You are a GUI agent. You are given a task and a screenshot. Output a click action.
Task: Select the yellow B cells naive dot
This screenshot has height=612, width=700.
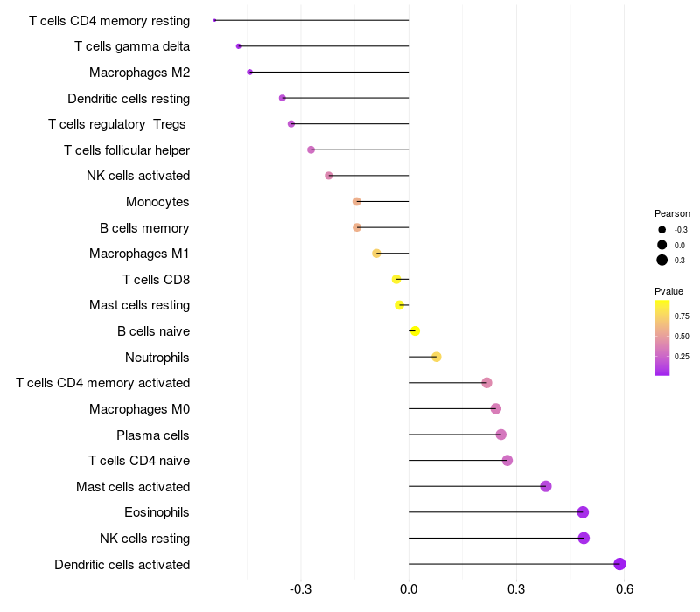coord(415,330)
